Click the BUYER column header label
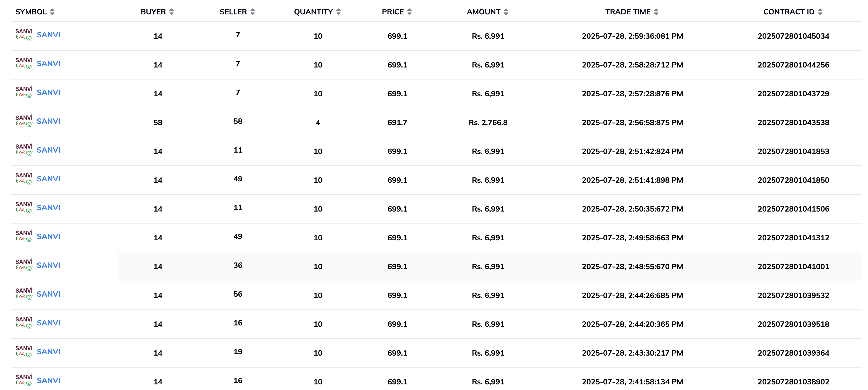 click(153, 12)
